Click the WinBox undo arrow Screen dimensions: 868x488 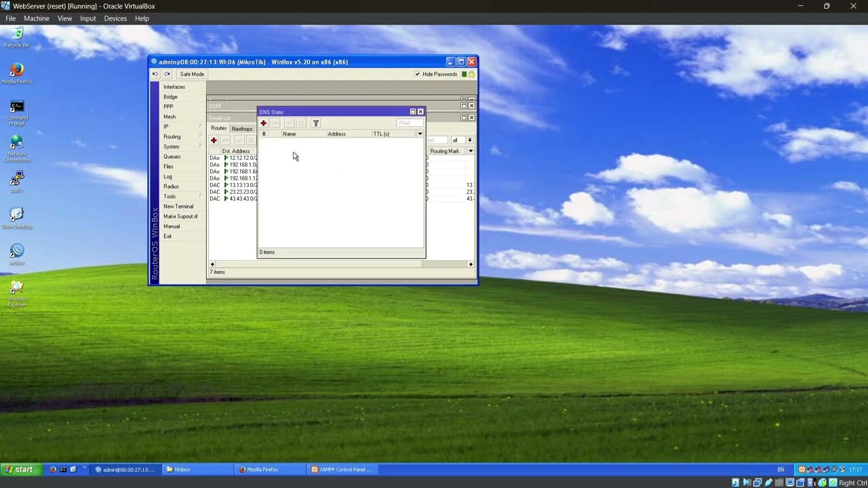click(x=155, y=74)
